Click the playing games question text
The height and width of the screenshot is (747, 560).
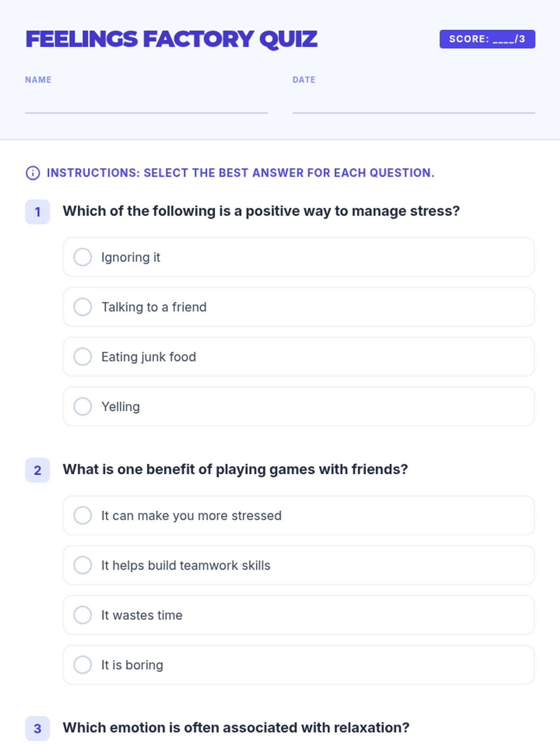[235, 469]
